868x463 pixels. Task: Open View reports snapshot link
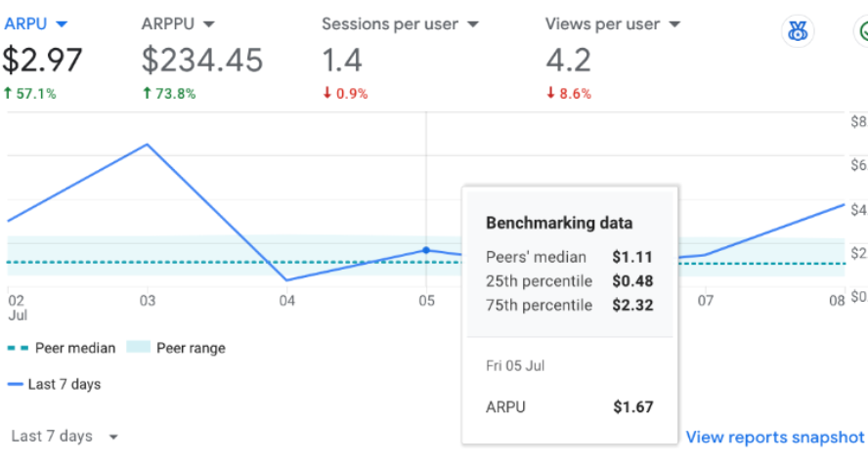pyautogui.click(x=774, y=437)
